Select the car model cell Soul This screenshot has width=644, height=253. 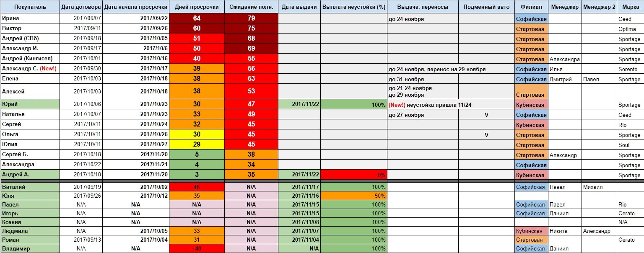point(631,145)
